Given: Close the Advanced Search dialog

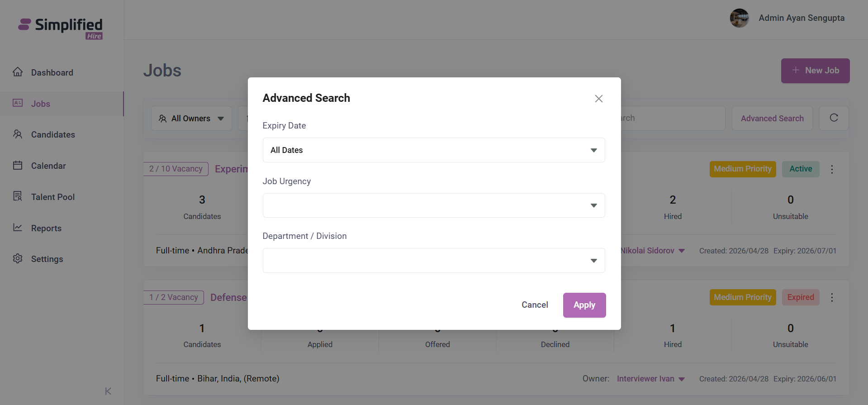Looking at the screenshot, I should tap(598, 99).
